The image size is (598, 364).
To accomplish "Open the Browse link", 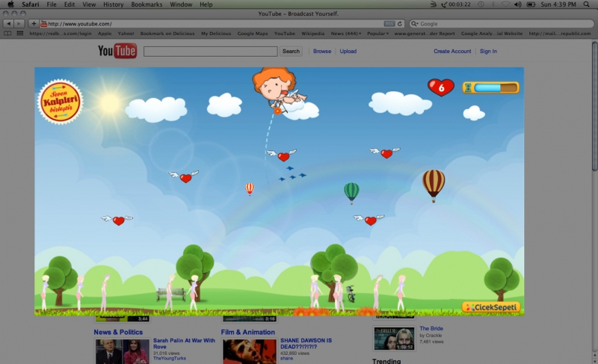I will pyautogui.click(x=322, y=51).
